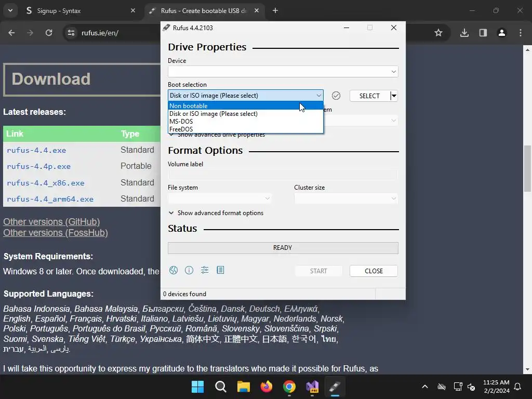Close the Signup - Syntax tab

[x=133, y=11]
